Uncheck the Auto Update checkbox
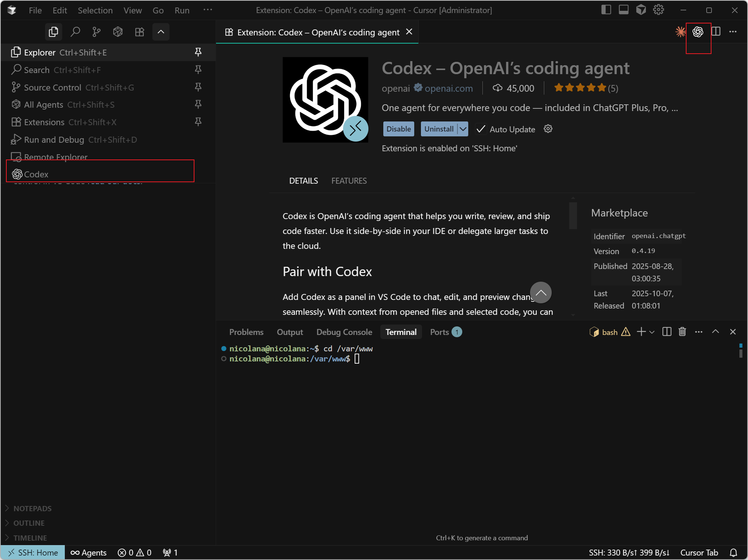The image size is (748, 560). pos(481,129)
